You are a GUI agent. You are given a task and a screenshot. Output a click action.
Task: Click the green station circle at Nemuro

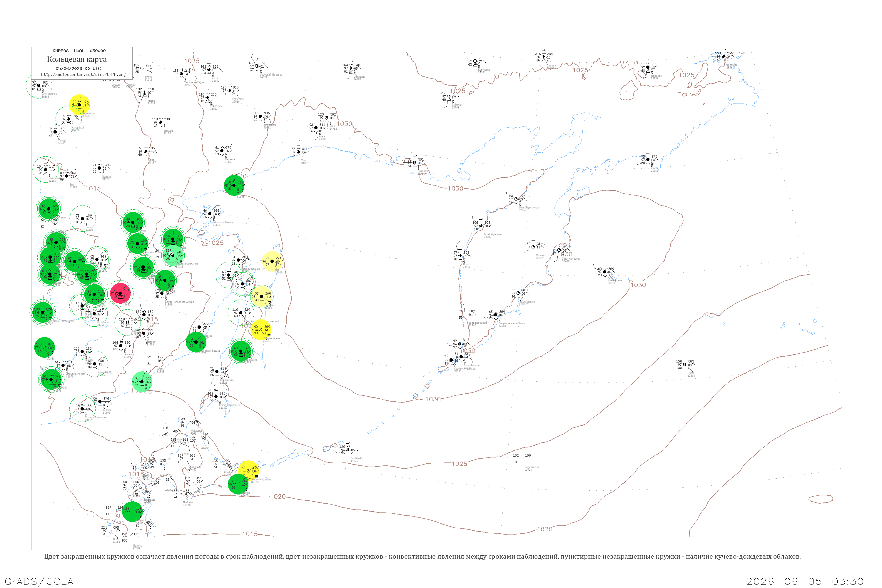coord(238,484)
